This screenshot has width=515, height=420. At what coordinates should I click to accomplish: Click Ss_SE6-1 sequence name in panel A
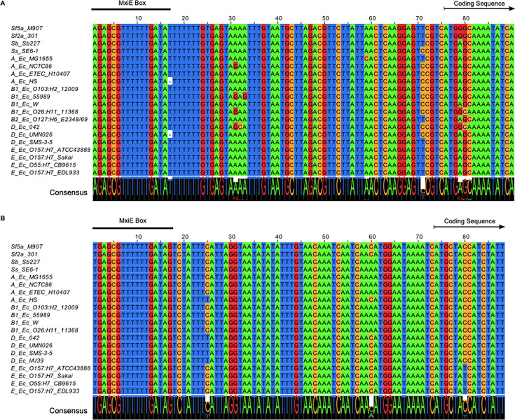point(25,51)
